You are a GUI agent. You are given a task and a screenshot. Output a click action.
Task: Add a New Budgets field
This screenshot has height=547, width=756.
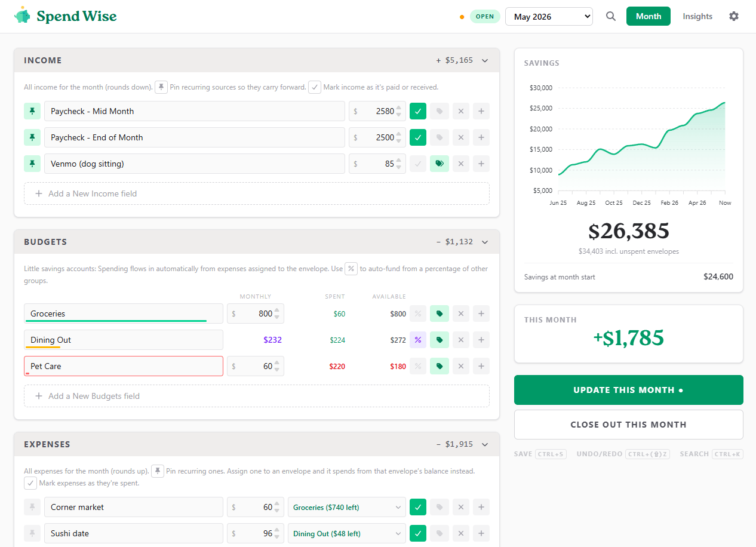point(257,396)
